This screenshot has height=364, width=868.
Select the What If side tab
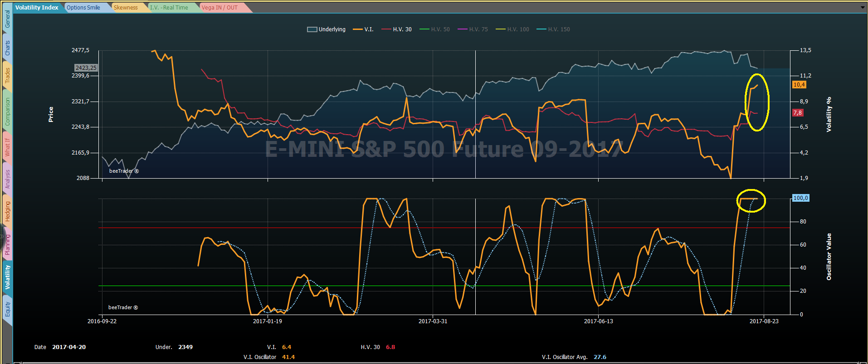(7, 147)
